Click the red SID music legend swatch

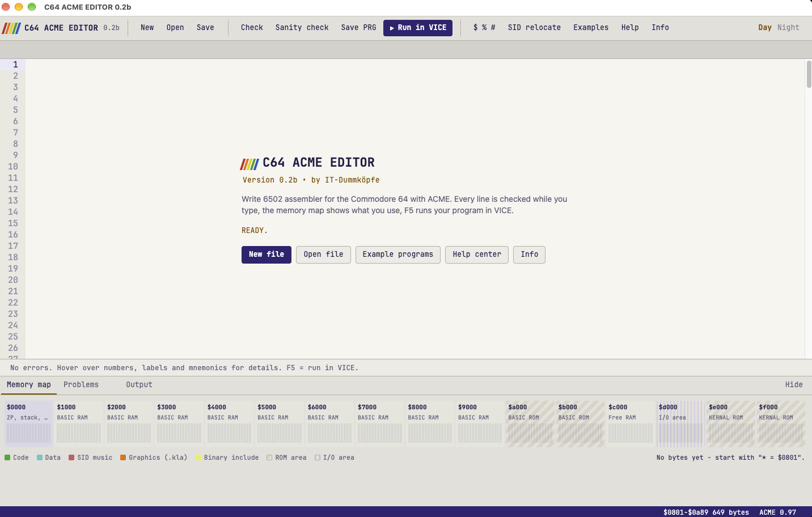click(71, 457)
